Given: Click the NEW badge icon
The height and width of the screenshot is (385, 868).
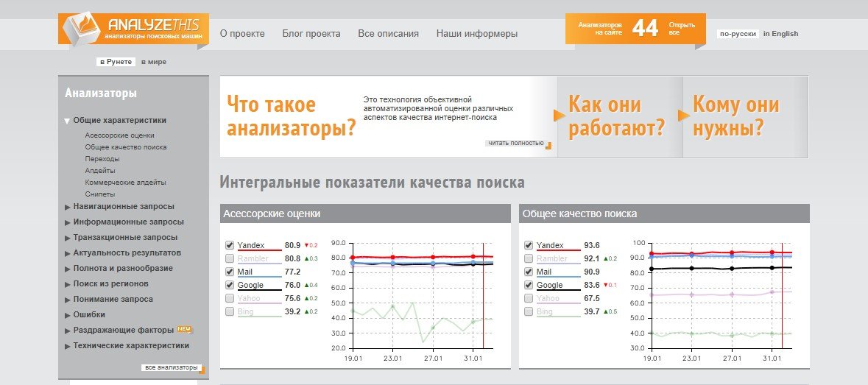Looking at the screenshot, I should pyautogui.click(x=184, y=330).
